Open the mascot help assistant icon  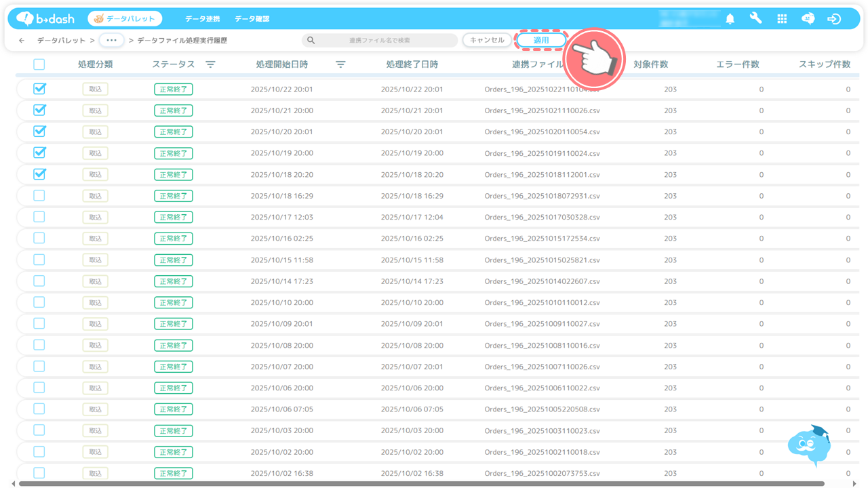coord(809,445)
